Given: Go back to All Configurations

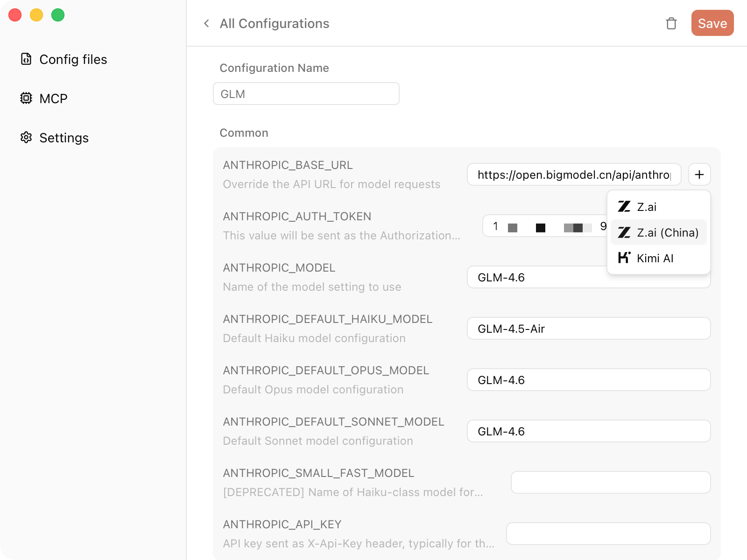Looking at the screenshot, I should (275, 23).
